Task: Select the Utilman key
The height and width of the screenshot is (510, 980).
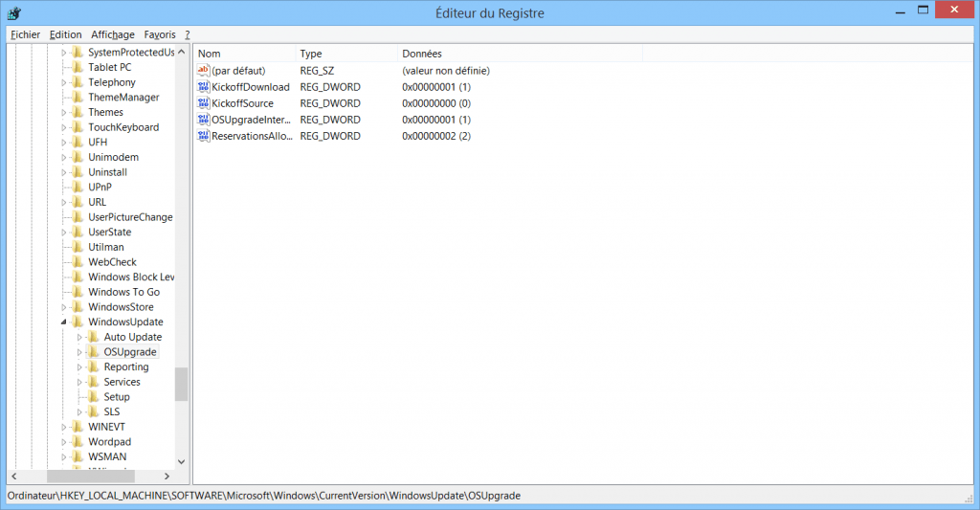Action: tap(105, 247)
